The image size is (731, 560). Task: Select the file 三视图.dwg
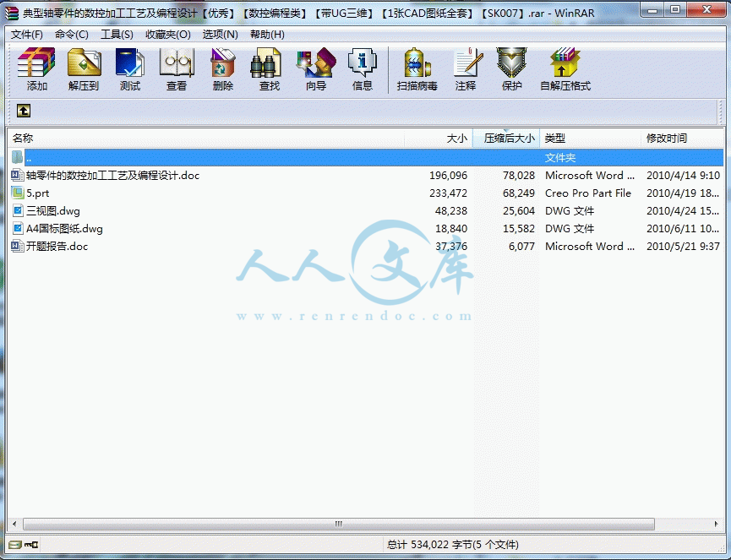pos(53,210)
